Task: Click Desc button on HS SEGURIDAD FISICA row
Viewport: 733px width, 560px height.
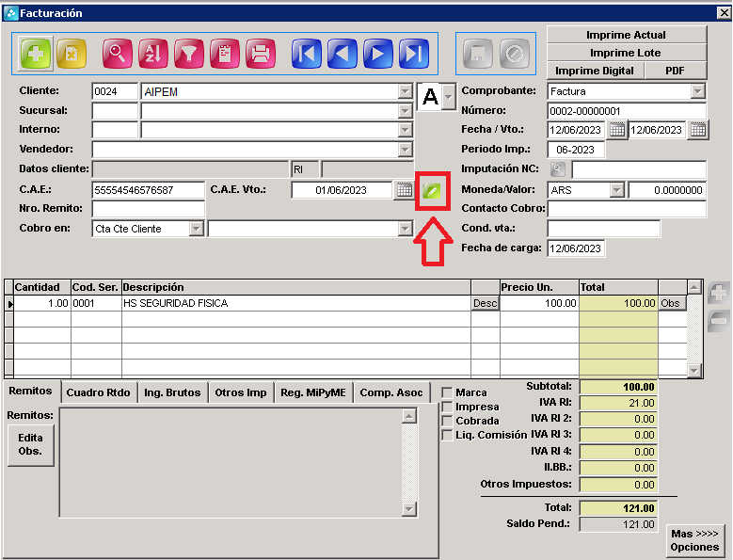Action: click(x=485, y=303)
